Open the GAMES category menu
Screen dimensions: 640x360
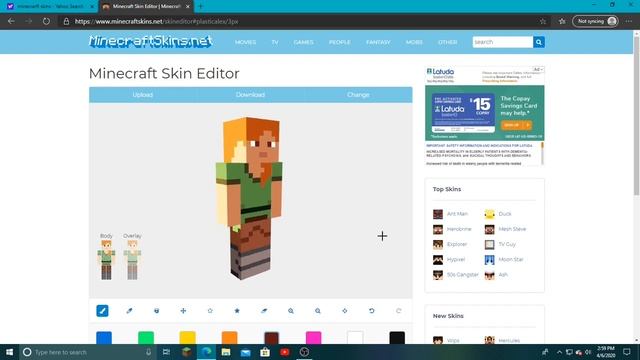(x=303, y=42)
